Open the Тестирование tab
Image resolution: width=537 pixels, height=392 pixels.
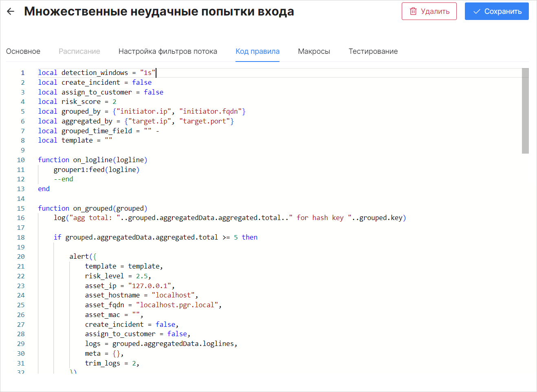pos(373,51)
